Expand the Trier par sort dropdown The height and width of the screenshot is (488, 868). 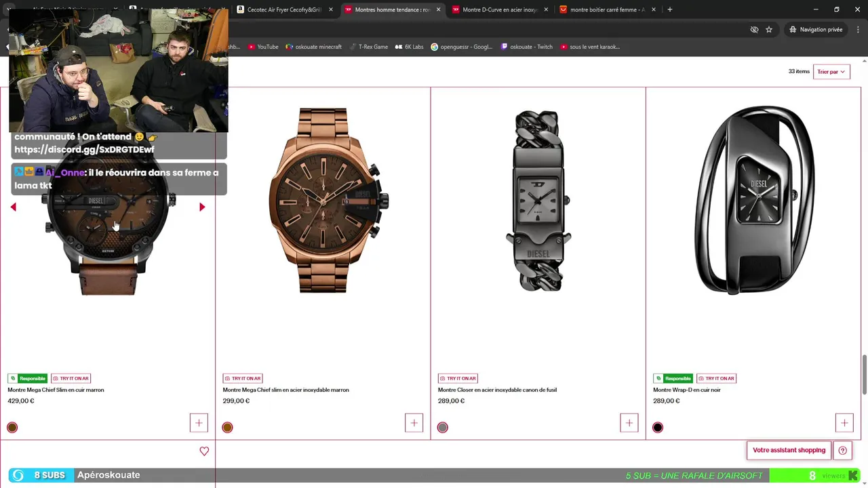pos(831,72)
